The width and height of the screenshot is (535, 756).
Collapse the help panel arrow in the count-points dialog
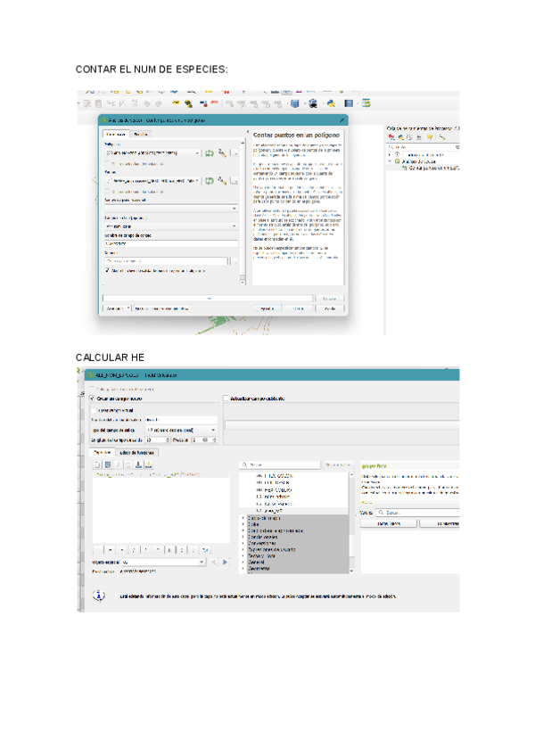[x=248, y=132]
